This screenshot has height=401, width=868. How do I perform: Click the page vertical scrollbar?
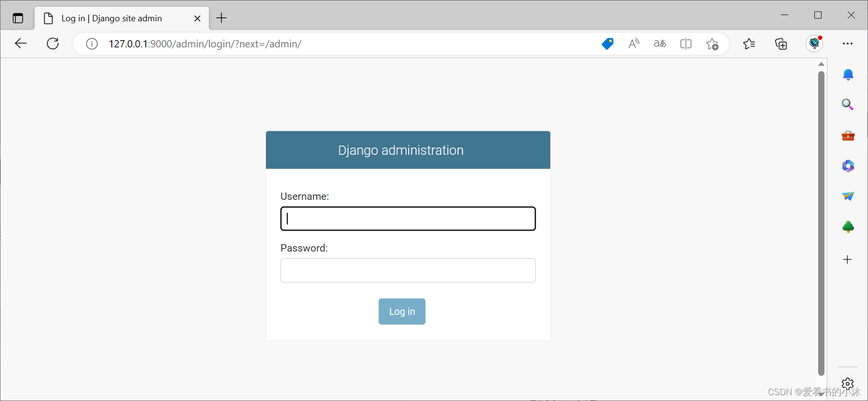point(821,223)
